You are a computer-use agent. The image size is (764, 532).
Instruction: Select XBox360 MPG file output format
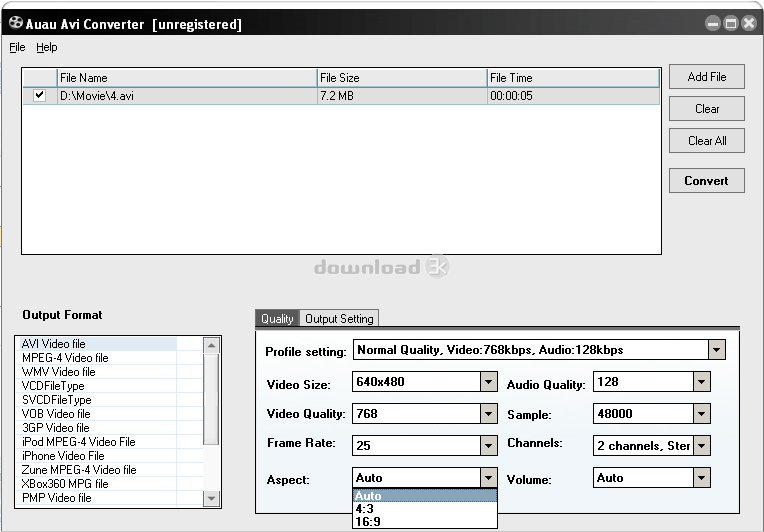click(96, 484)
